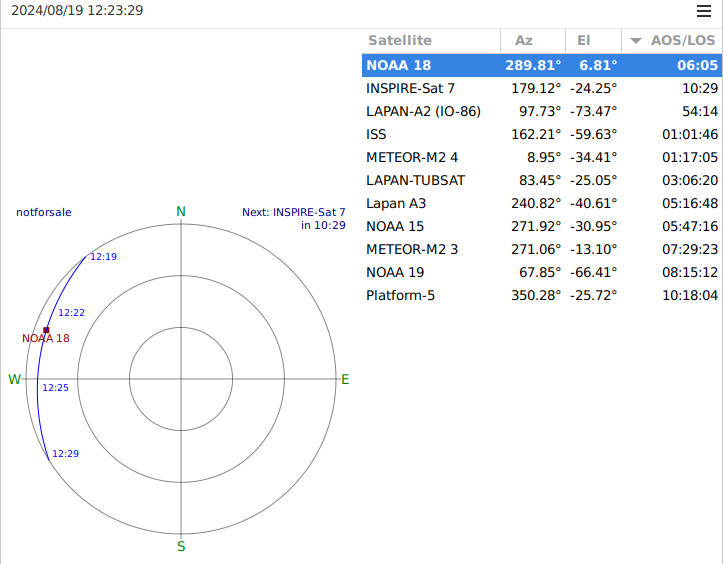Screen dimensions: 723x564
Task: Click the N compass label
Action: point(181,212)
